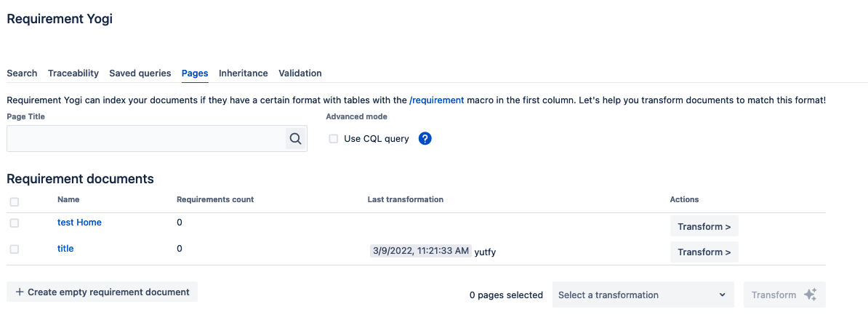868x328 pixels.
Task: Open the title document link
Action: 65,248
